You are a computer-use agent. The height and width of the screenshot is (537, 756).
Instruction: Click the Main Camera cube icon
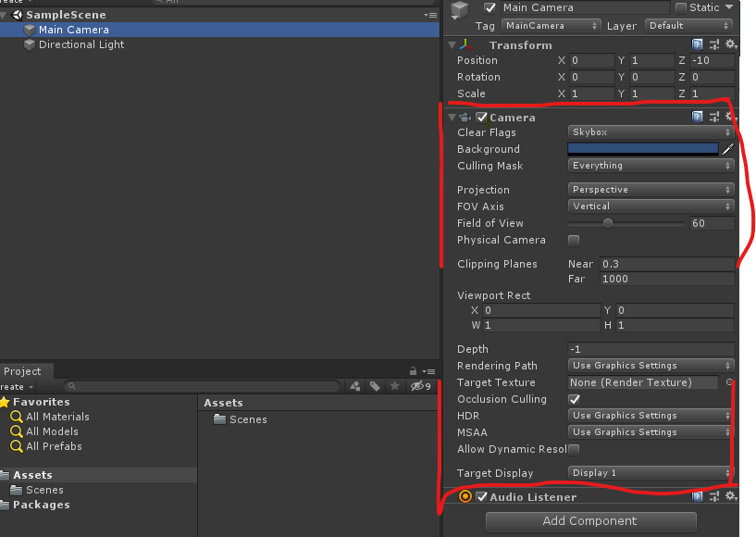click(x=29, y=29)
